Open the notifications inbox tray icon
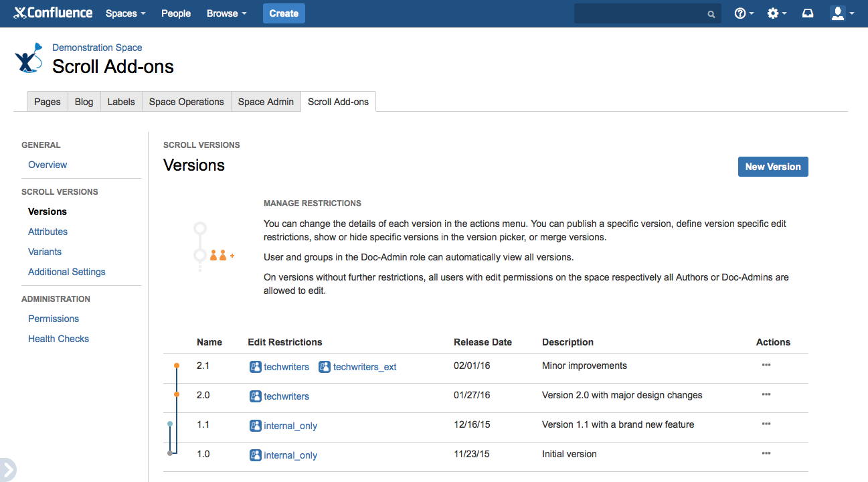Viewport: 868px width, 482px height. [x=808, y=13]
